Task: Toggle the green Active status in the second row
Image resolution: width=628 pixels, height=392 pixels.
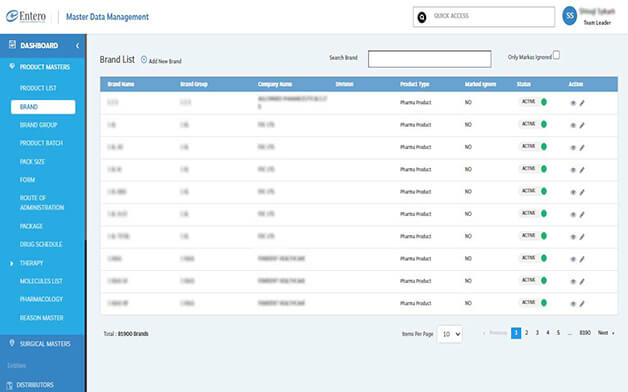Action: pos(544,125)
